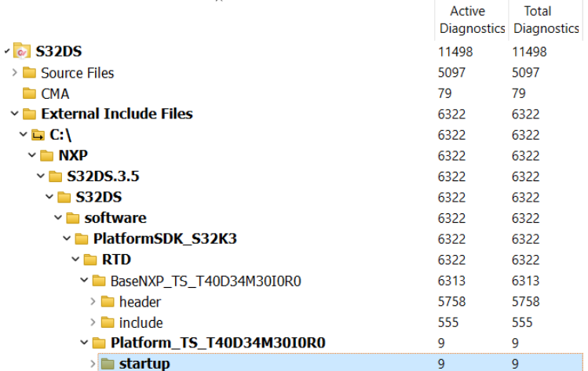
Task: Click the 6313 Active Diagnostics value
Action: coord(451,281)
